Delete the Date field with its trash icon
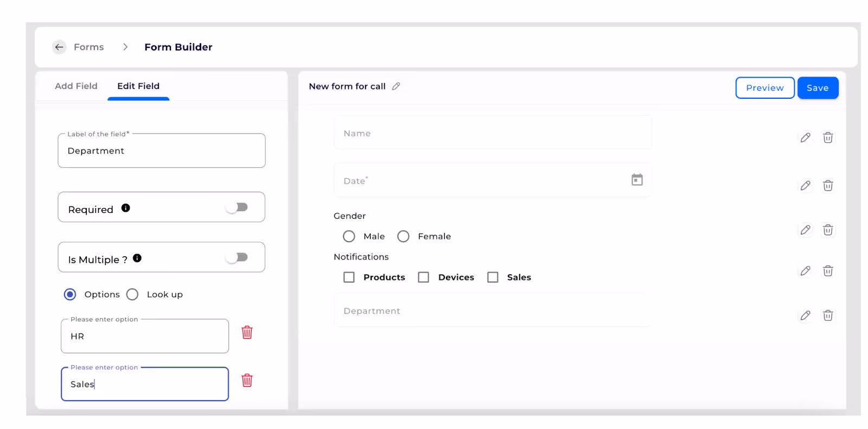Viewport: 868px width, 429px height. [828, 186]
